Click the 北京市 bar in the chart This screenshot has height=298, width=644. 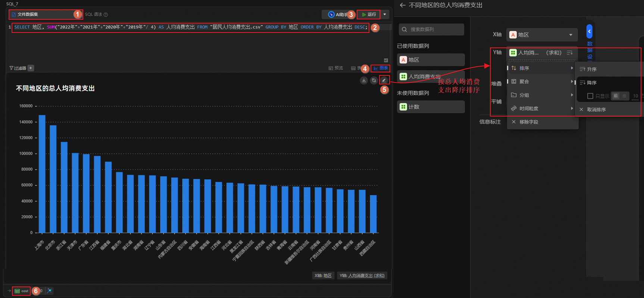click(53, 179)
